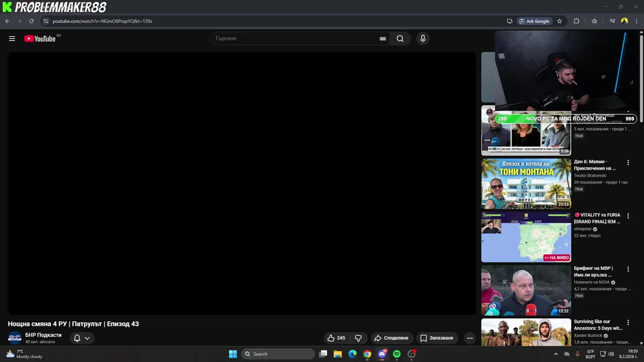644x362 pixels.
Task: Click the Windows taskbar Search box
Action: pyautogui.click(x=278, y=354)
